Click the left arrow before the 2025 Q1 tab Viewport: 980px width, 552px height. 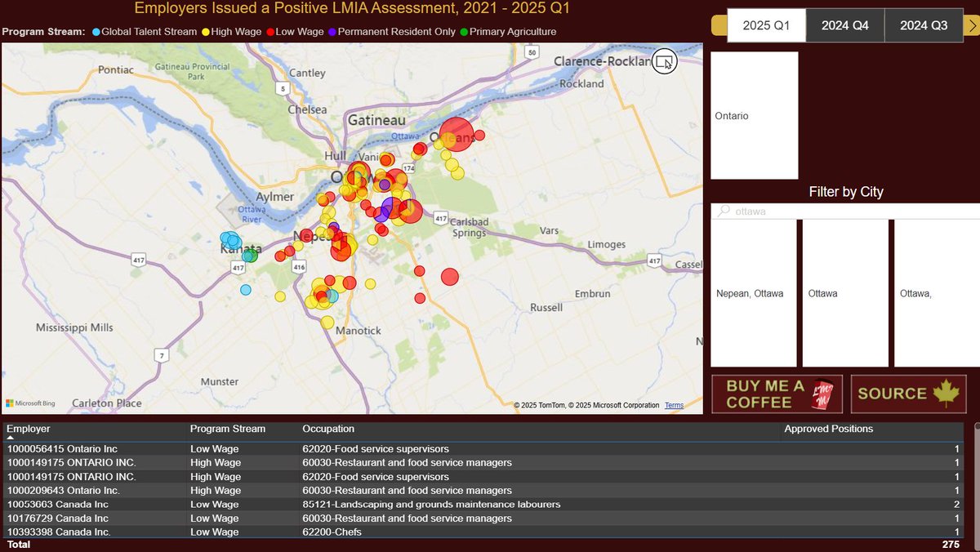pos(719,25)
